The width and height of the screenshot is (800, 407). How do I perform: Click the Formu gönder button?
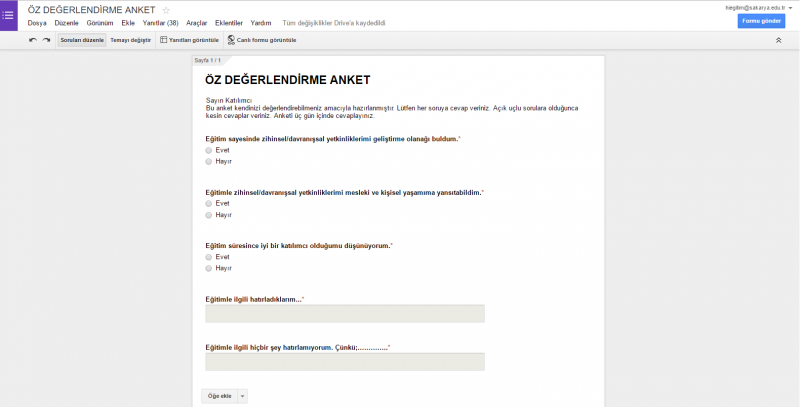761,21
